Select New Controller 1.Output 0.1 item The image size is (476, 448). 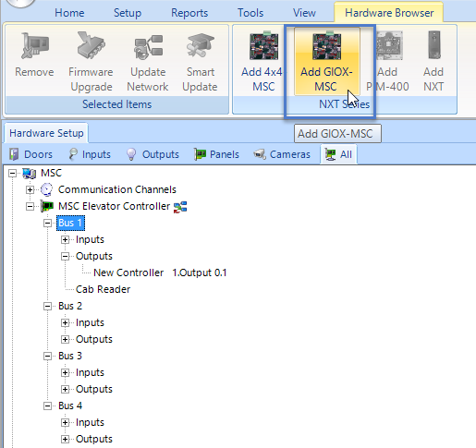coord(160,272)
